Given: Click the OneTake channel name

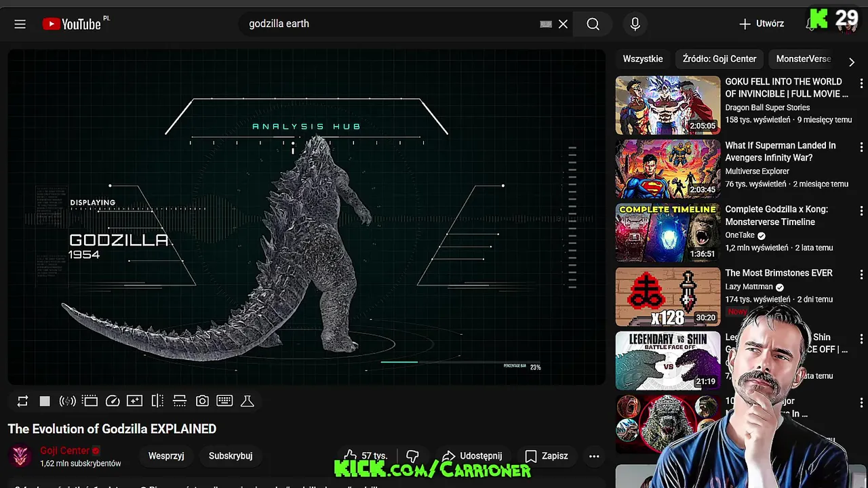Looking at the screenshot, I should coord(740,235).
